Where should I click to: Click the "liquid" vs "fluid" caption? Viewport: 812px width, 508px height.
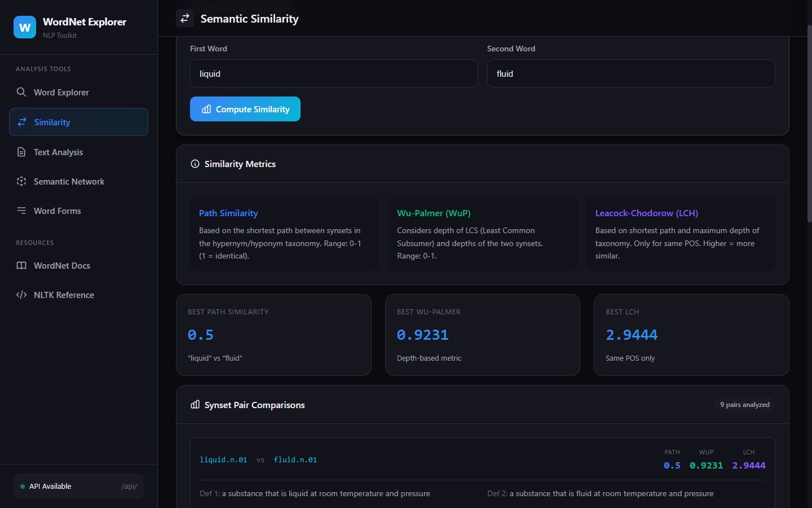pos(215,358)
